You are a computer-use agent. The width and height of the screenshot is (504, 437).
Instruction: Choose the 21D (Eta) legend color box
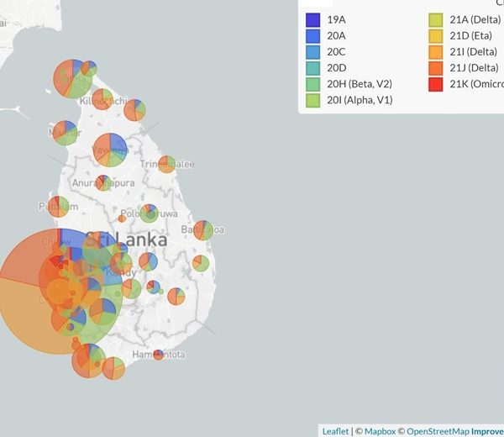tap(437, 35)
